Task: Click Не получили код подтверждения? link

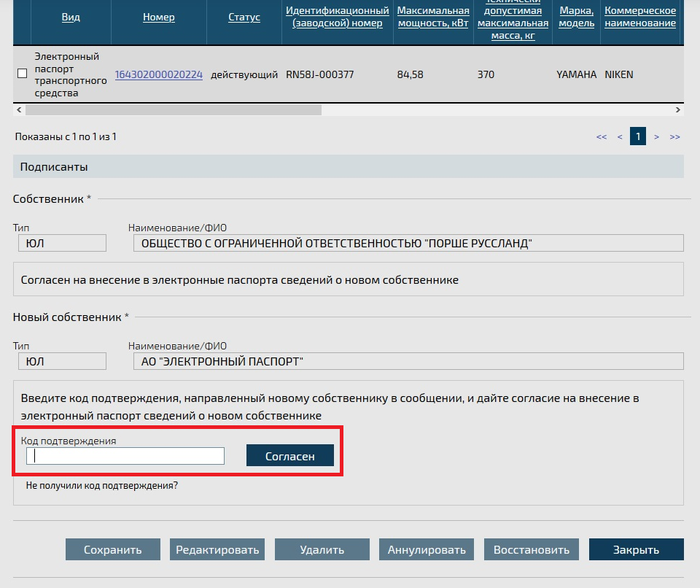Action: [102, 485]
